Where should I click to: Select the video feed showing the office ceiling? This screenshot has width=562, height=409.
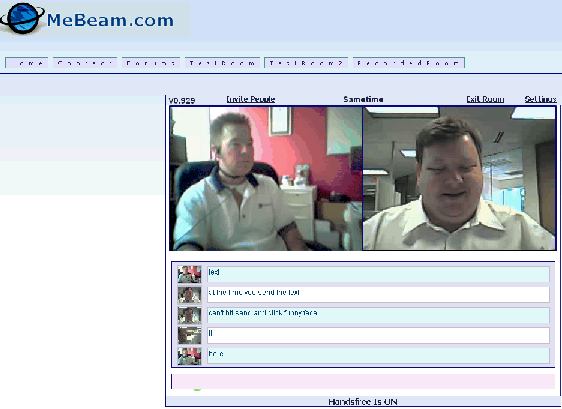point(459,178)
